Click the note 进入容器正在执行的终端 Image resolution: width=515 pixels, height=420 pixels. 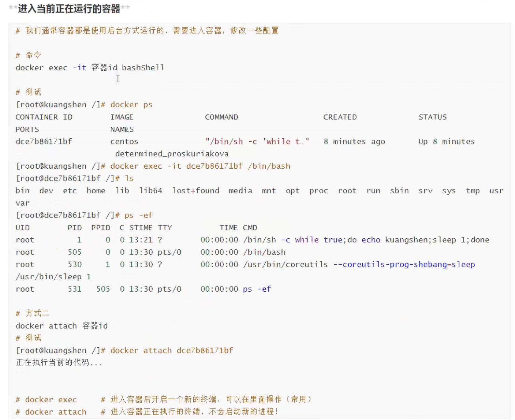click(190, 411)
